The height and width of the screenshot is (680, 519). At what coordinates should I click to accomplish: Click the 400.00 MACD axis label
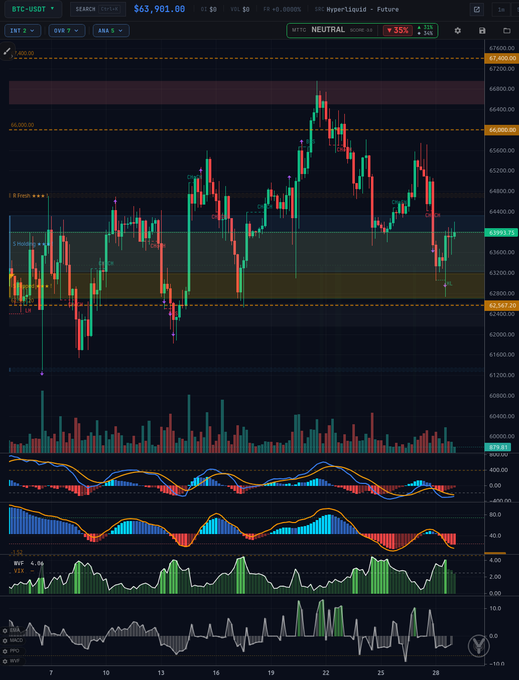coord(498,470)
